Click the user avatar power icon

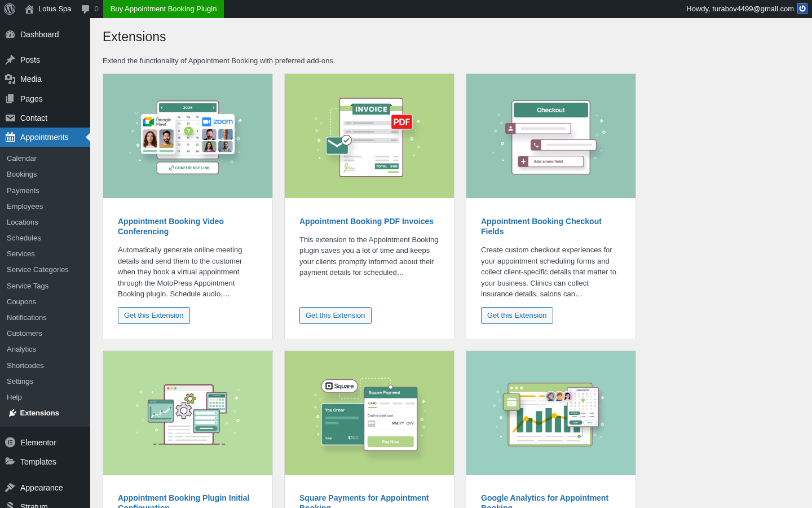(802, 8)
